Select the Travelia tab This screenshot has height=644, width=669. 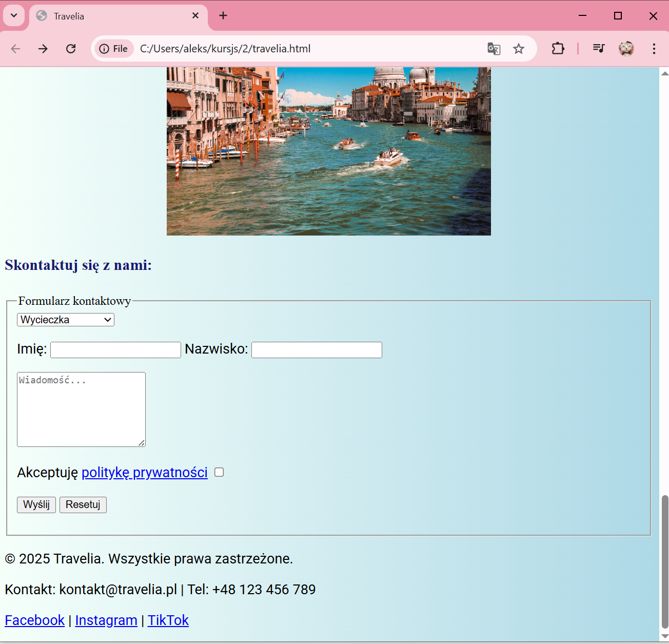[118, 16]
